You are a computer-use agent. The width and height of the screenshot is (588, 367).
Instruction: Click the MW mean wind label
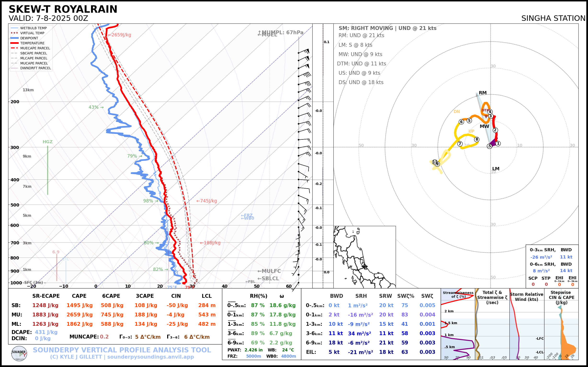pos(484,126)
